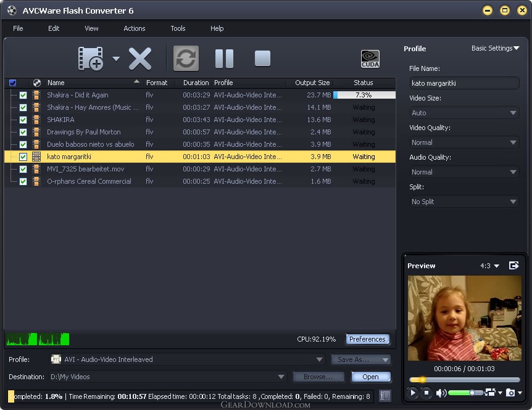Click film icon of O-rphans Cereal Commercial

tap(36, 181)
